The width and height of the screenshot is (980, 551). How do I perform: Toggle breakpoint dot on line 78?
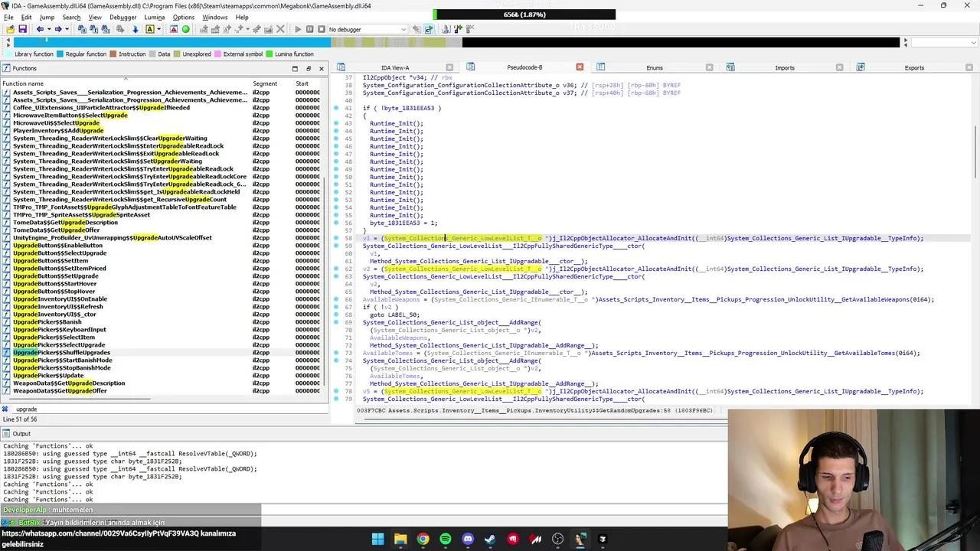pos(336,391)
